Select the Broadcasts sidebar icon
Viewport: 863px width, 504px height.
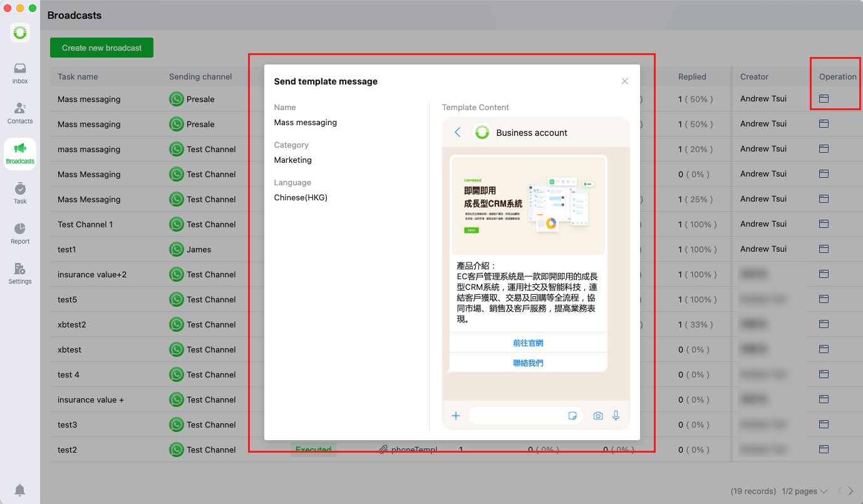click(x=20, y=153)
